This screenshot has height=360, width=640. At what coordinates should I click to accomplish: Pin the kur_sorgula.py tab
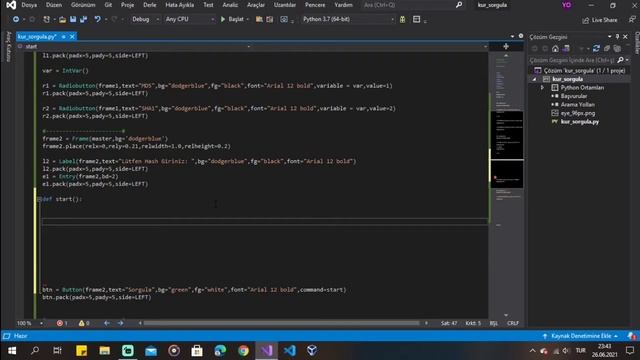click(64, 37)
